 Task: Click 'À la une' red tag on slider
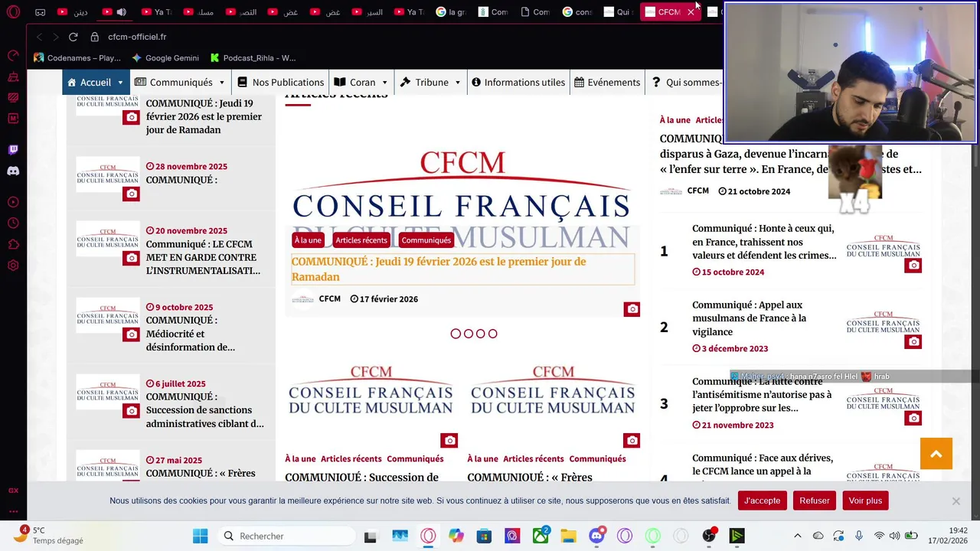pyautogui.click(x=308, y=240)
